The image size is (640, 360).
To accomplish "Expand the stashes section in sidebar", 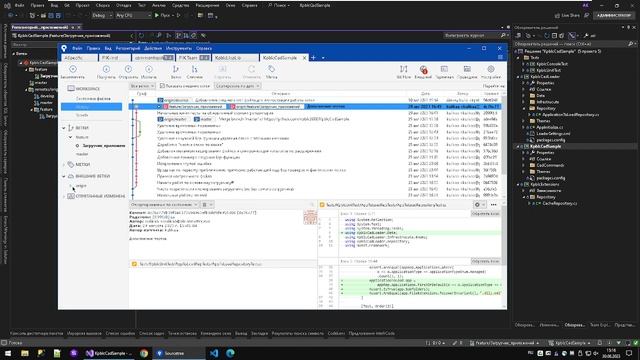I will 64,196.
